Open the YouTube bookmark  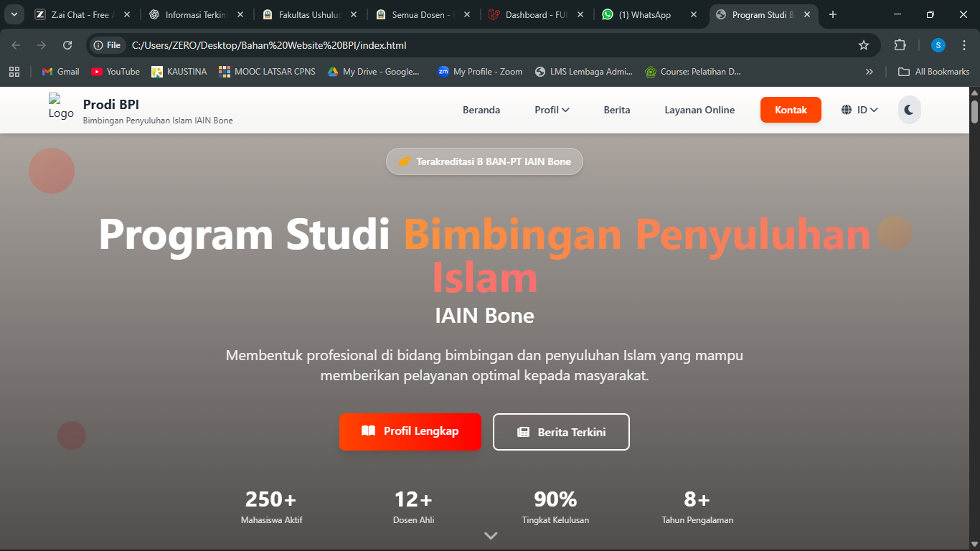116,72
